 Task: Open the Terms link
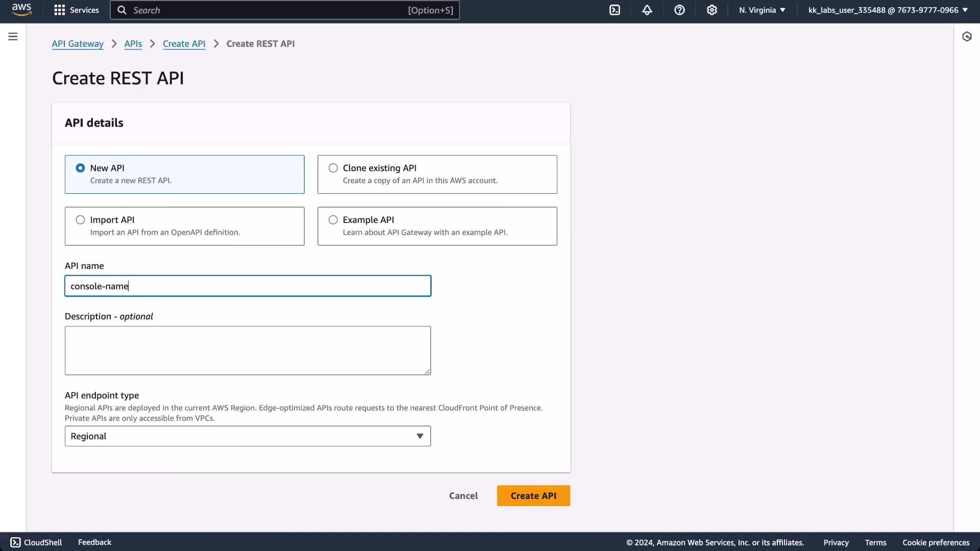[875, 543]
